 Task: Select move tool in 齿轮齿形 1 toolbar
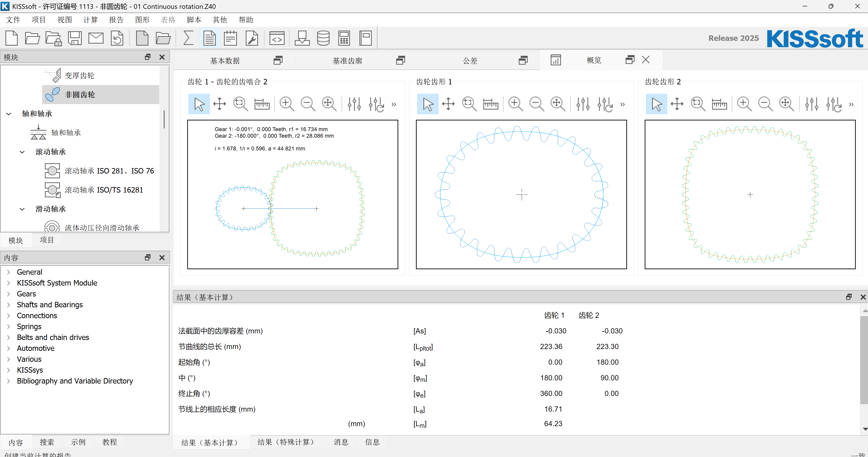click(x=448, y=104)
